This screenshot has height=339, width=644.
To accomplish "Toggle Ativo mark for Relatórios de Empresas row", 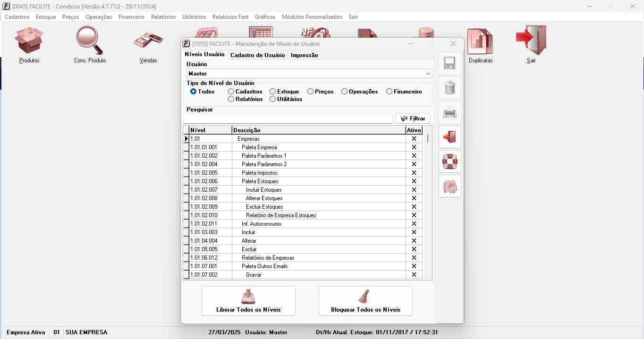I will click(x=414, y=258).
